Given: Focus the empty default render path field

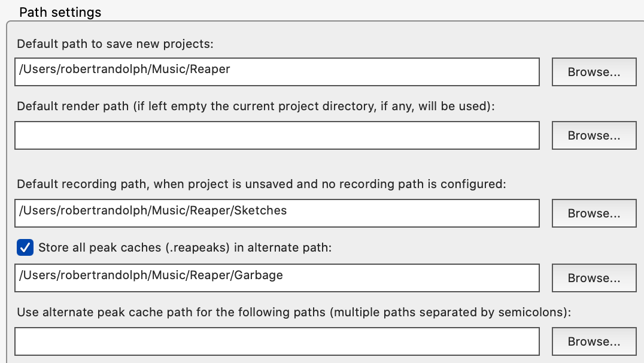Looking at the screenshot, I should pyautogui.click(x=277, y=135).
